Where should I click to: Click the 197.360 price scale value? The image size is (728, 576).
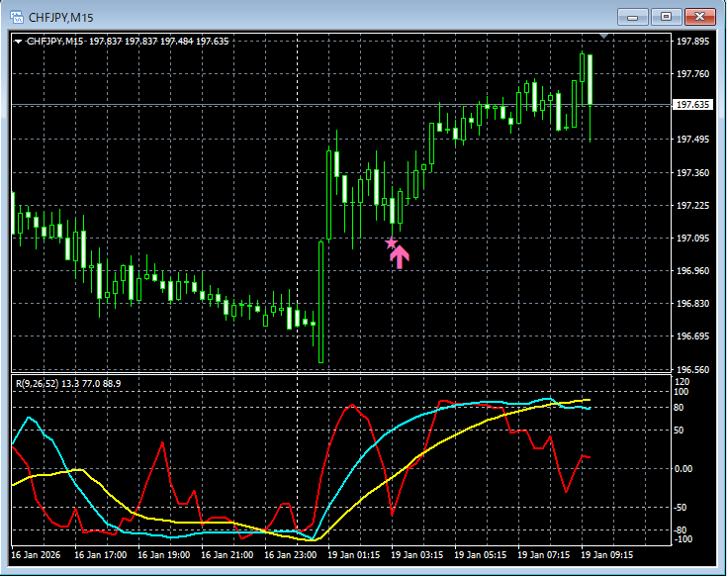point(692,173)
